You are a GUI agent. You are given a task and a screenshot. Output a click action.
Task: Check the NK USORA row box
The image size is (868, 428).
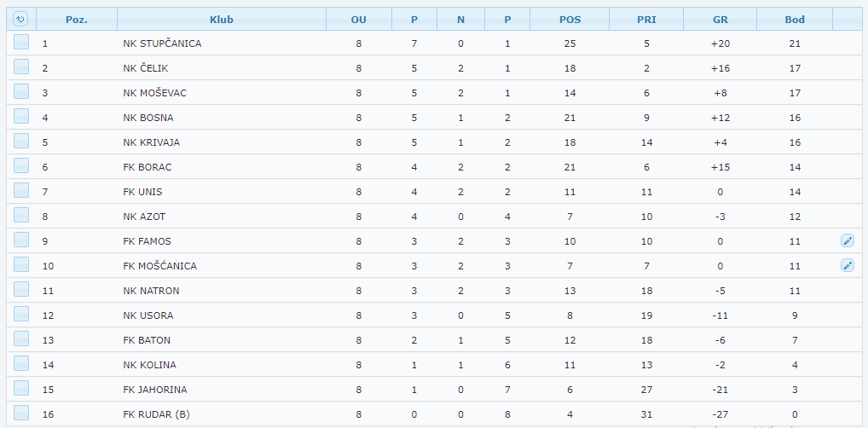[21, 315]
